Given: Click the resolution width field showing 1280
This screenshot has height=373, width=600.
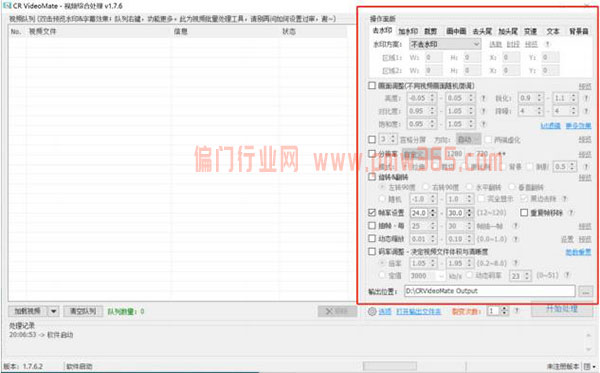Looking at the screenshot, I should [x=455, y=154].
